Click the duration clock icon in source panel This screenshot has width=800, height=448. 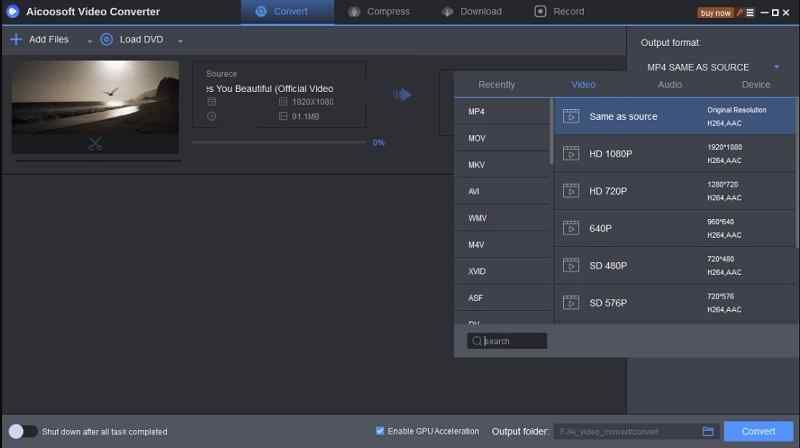[212, 116]
